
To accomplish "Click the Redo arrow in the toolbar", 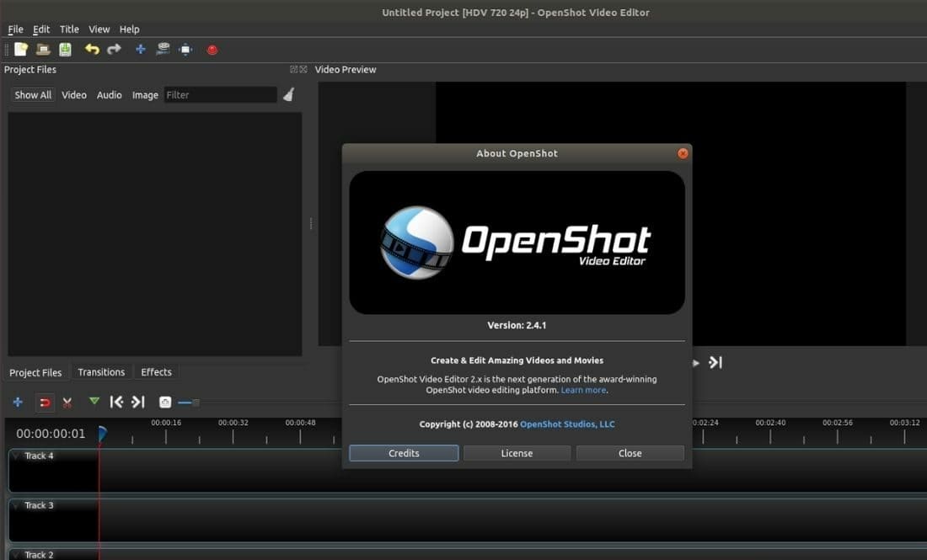I will pos(114,50).
